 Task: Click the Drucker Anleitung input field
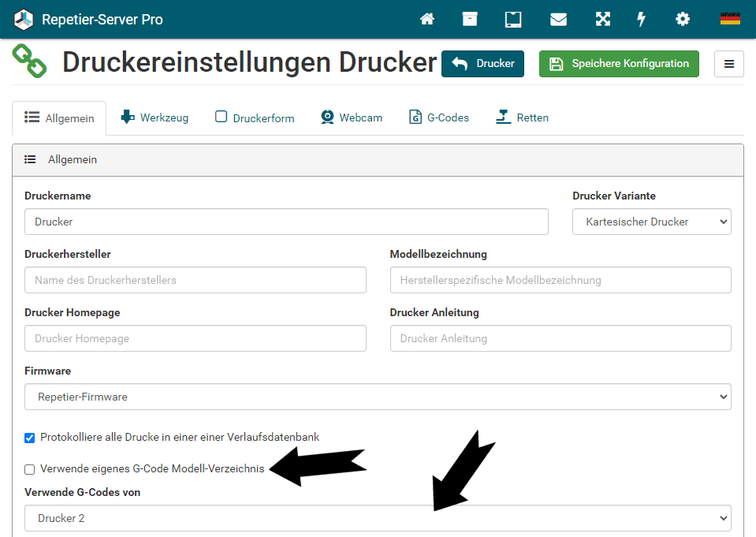[560, 338]
